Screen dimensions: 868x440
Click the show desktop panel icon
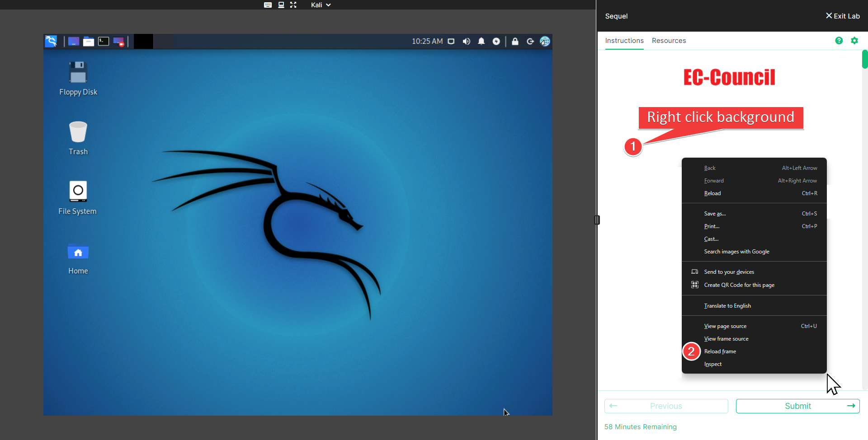click(x=74, y=42)
